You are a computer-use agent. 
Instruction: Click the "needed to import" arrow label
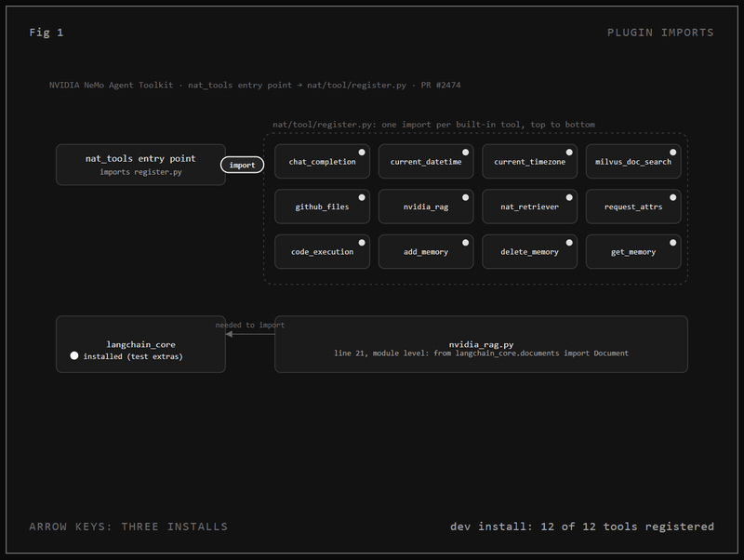(250, 325)
